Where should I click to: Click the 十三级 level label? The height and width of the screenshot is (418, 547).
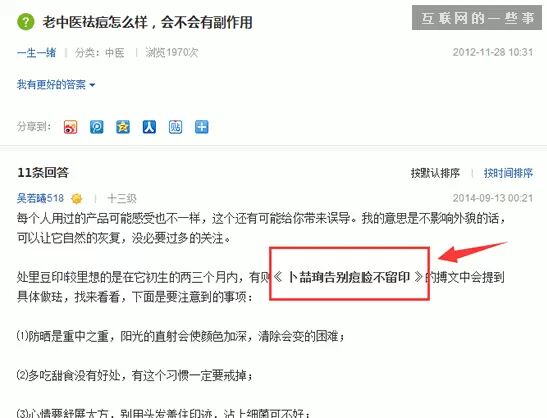pyautogui.click(x=121, y=199)
